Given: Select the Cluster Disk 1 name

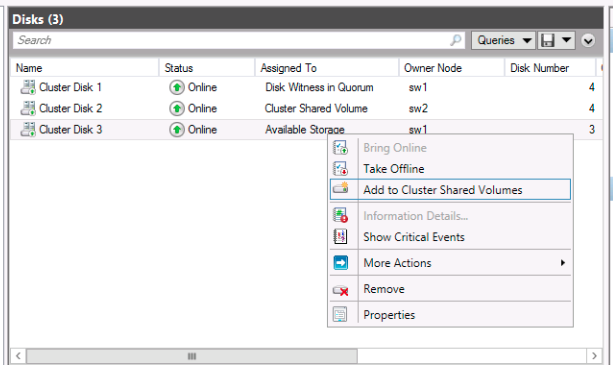Looking at the screenshot, I should tap(70, 87).
